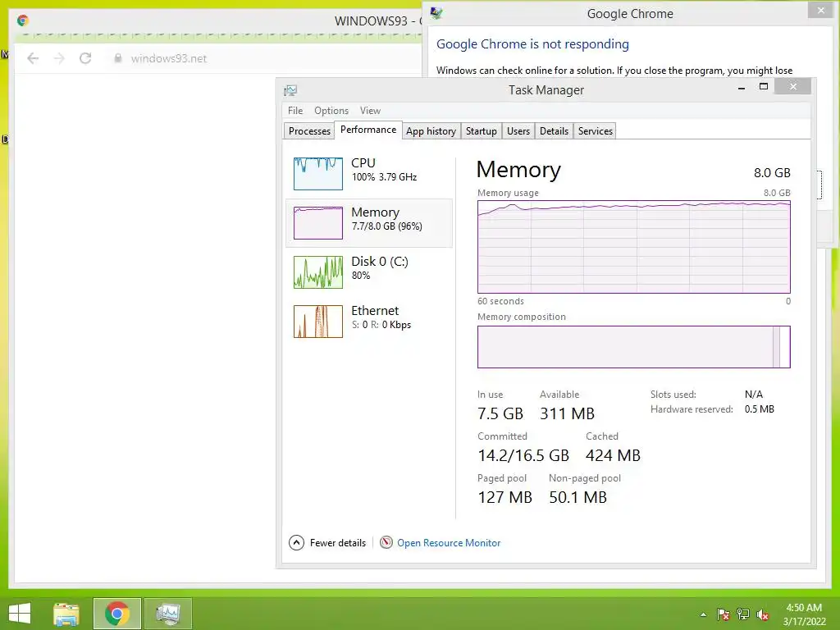
Task: Click the Committed value 14.2/16.5 GB
Action: [x=523, y=455]
